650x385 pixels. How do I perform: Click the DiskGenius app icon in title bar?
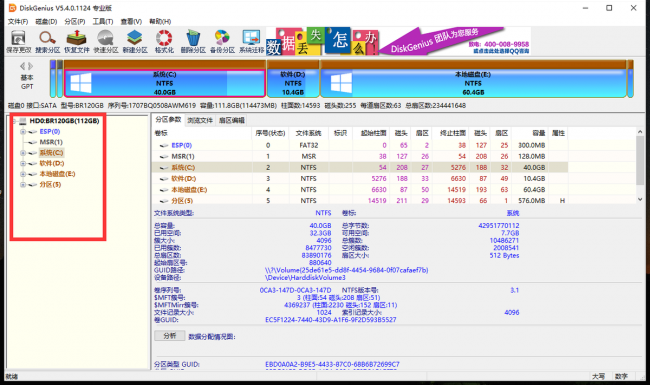coord(12,8)
